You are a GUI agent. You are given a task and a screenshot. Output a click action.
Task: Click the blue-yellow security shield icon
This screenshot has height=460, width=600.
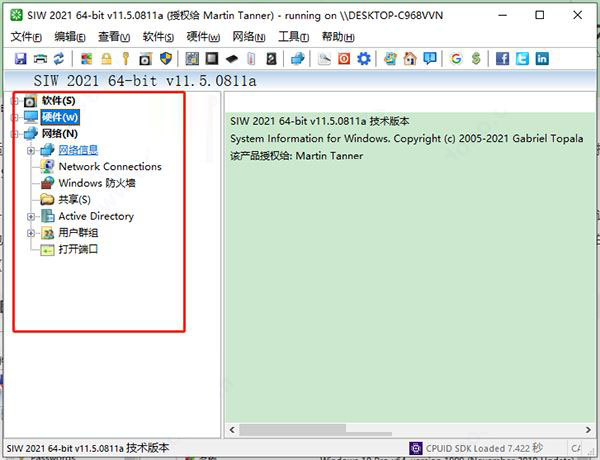pos(166,59)
